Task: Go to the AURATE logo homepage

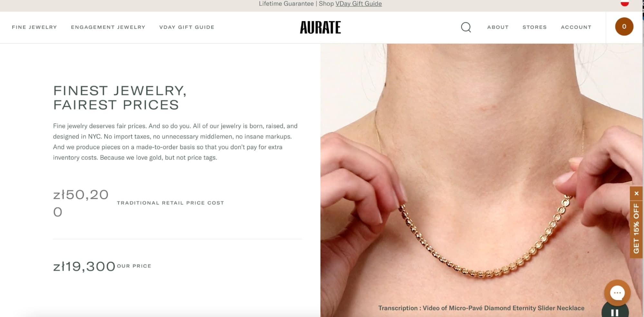Action: 320,27
